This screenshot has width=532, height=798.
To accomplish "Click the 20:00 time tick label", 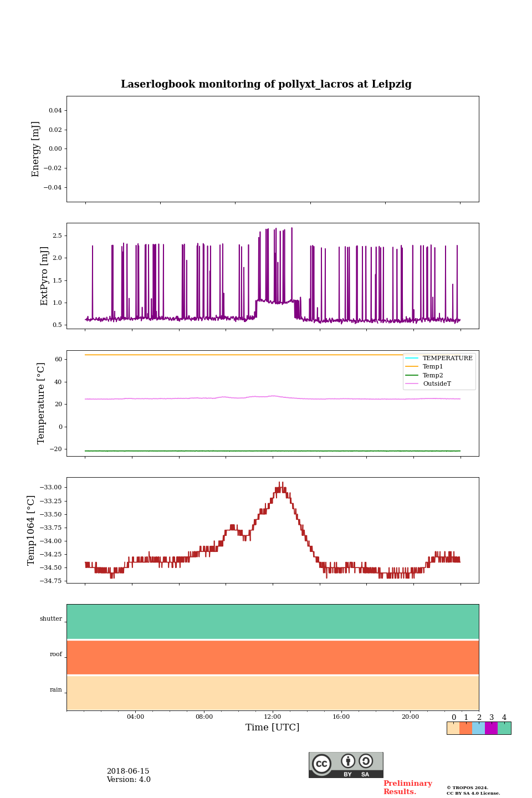I will [x=410, y=717].
